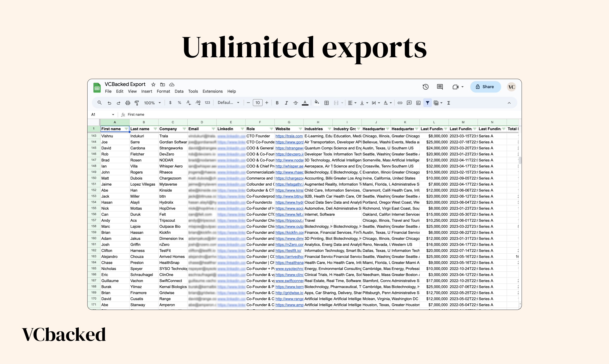Open the functions sigma menu
The width and height of the screenshot is (609, 364).
[x=448, y=103]
